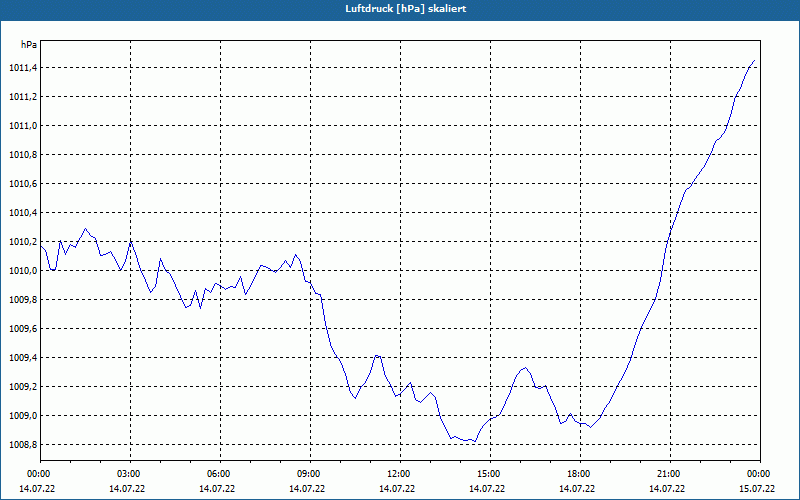Click the 1011,0 y-axis value

[22, 126]
